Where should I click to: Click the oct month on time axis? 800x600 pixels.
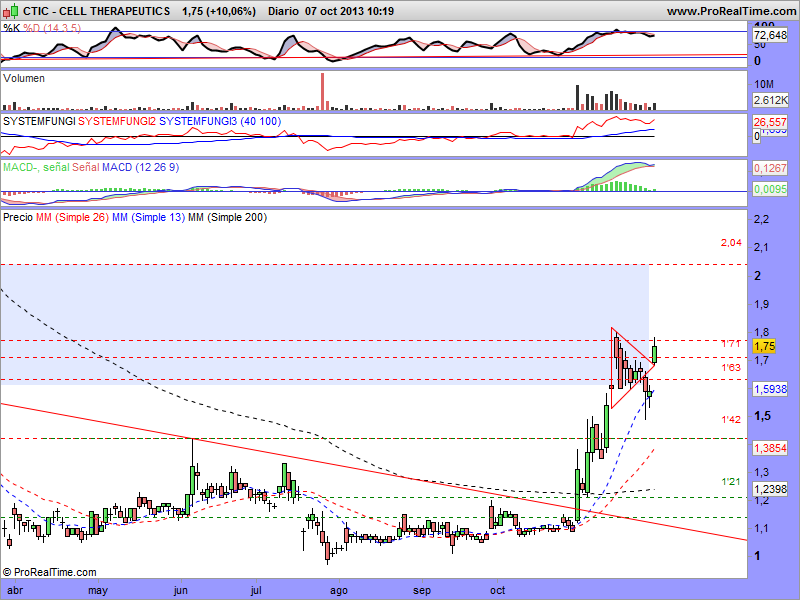tap(497, 590)
